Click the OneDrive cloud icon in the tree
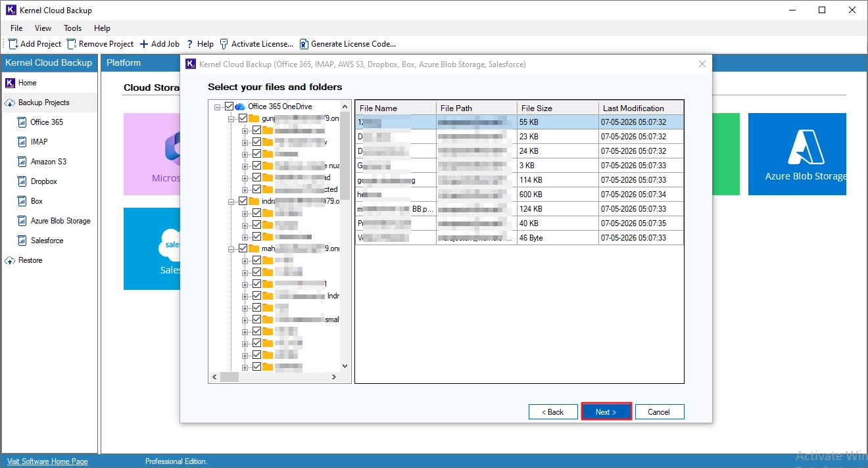This screenshot has width=868, height=468. click(x=240, y=106)
